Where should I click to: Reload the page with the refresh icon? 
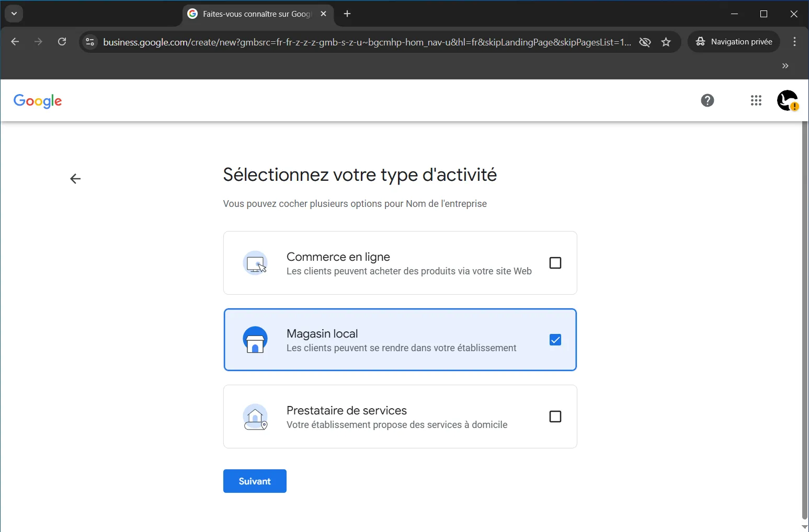tap(62, 42)
